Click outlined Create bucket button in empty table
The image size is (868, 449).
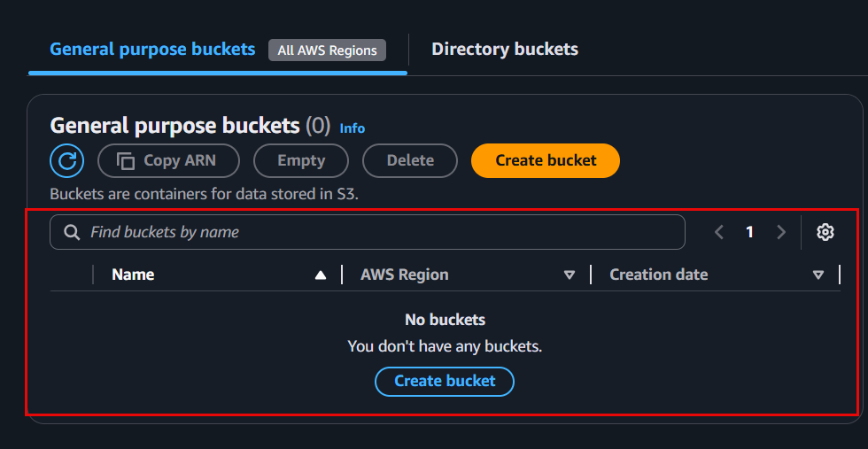coord(445,382)
